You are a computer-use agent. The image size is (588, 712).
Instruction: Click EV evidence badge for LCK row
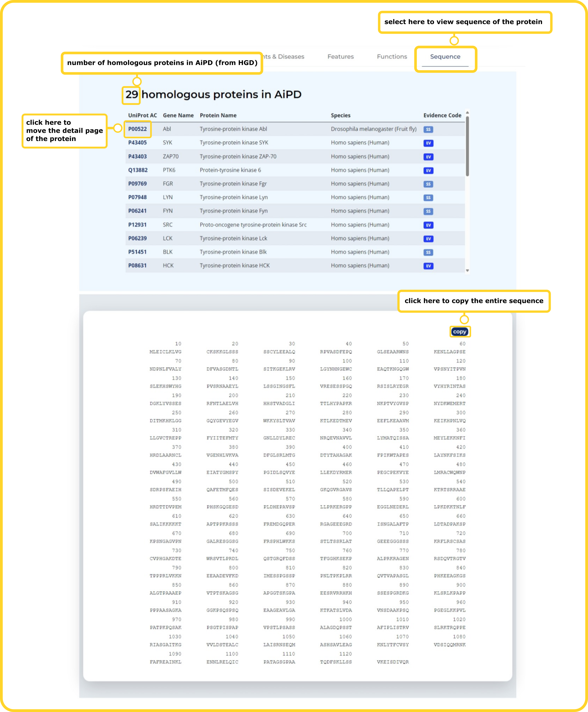(x=429, y=239)
